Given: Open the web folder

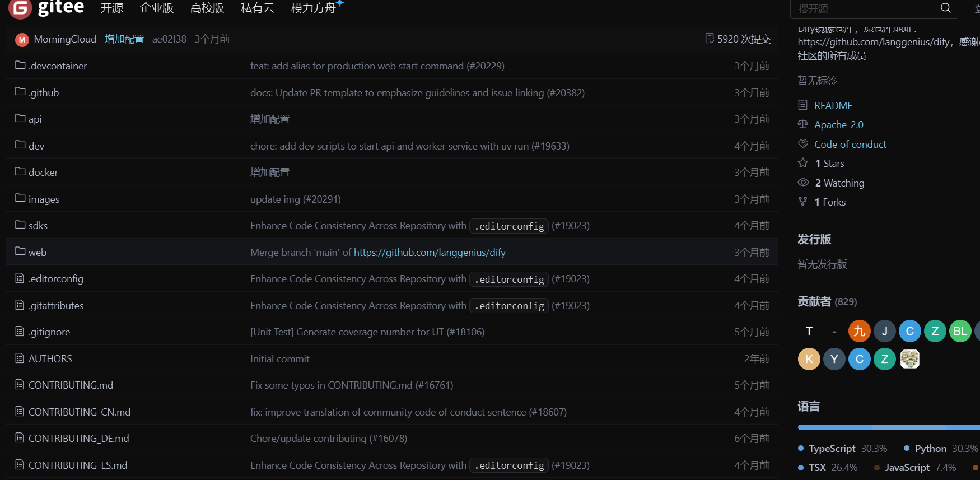Looking at the screenshot, I should [38, 253].
